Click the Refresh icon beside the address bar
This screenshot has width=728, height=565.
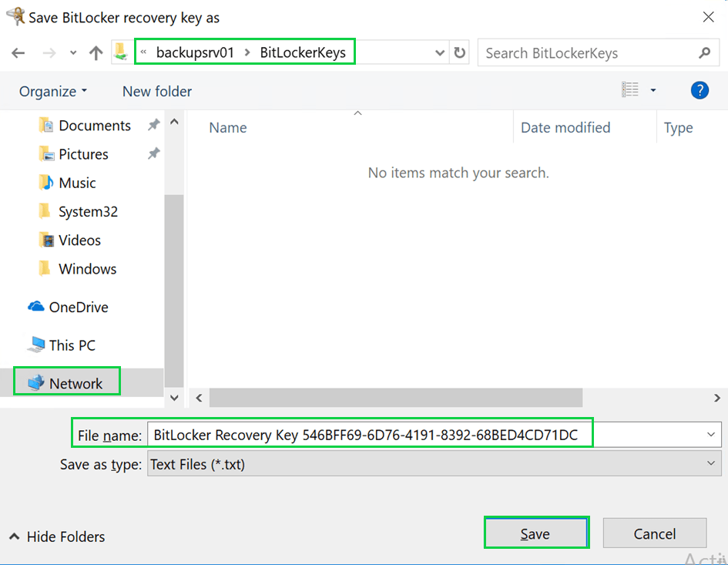(x=460, y=53)
